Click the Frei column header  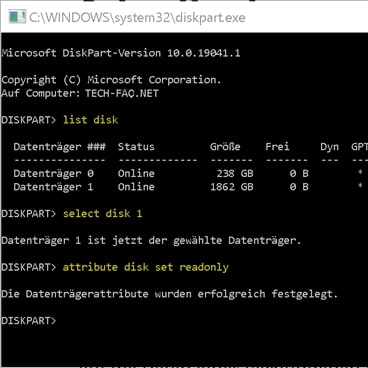pyautogui.click(x=277, y=147)
